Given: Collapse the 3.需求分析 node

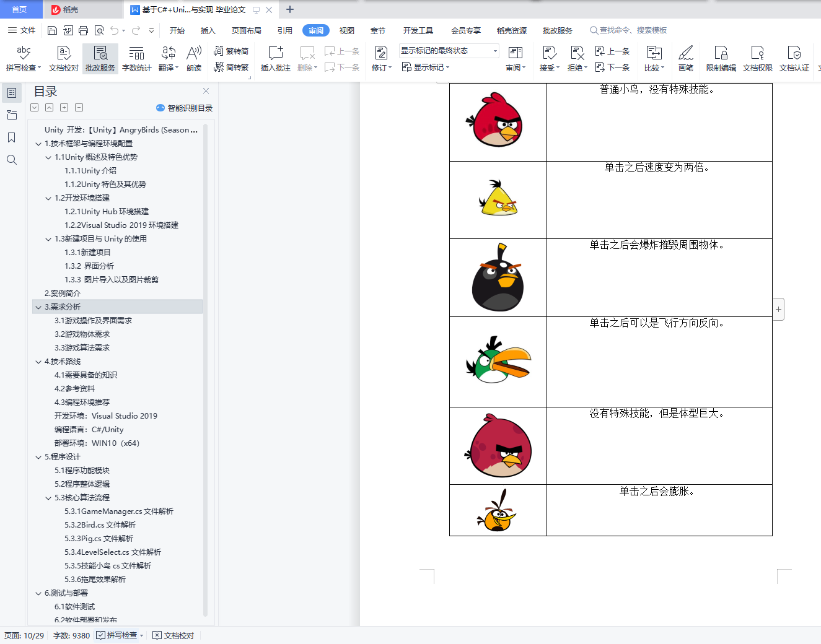Looking at the screenshot, I should pos(38,307).
